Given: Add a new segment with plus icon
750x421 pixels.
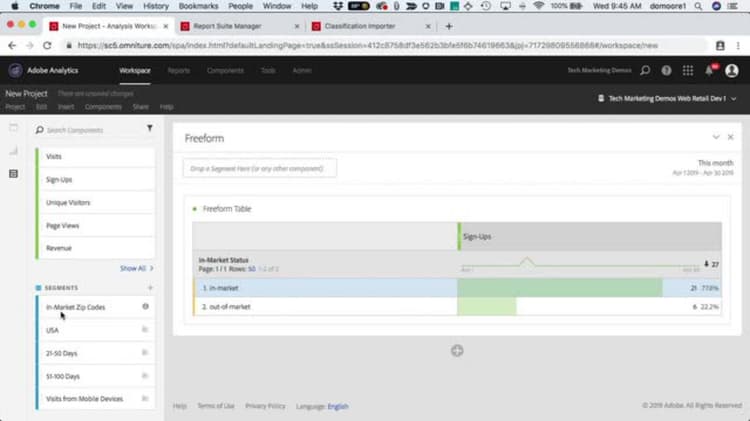Looking at the screenshot, I should [150, 288].
